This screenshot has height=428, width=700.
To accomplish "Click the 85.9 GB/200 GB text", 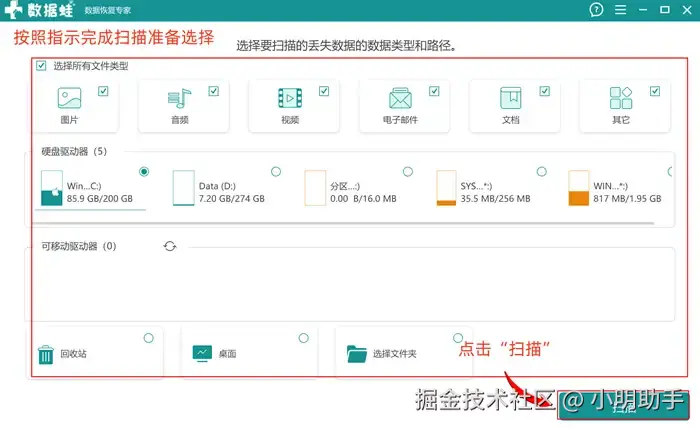I will click(100, 199).
